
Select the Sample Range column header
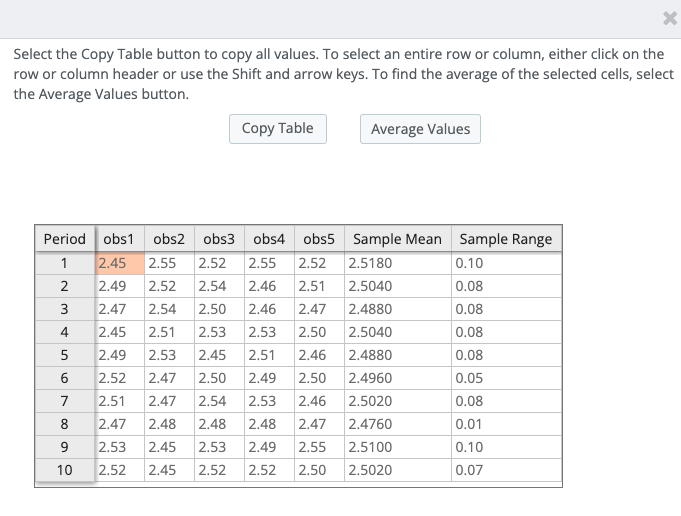506,238
